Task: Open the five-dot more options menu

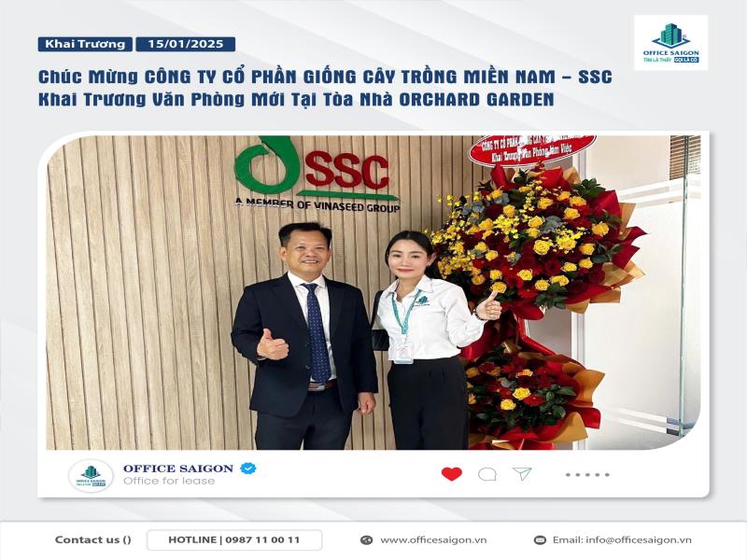Action: click(587, 475)
